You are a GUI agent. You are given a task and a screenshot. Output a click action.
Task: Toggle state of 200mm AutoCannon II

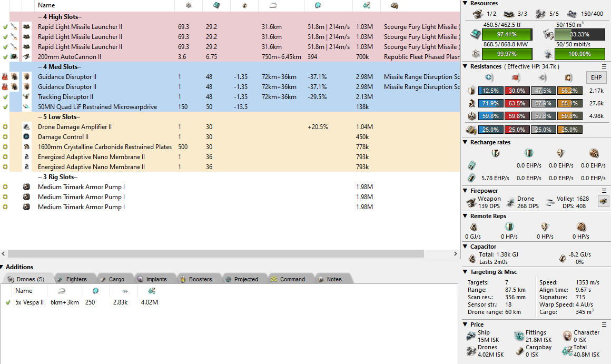tap(5, 57)
